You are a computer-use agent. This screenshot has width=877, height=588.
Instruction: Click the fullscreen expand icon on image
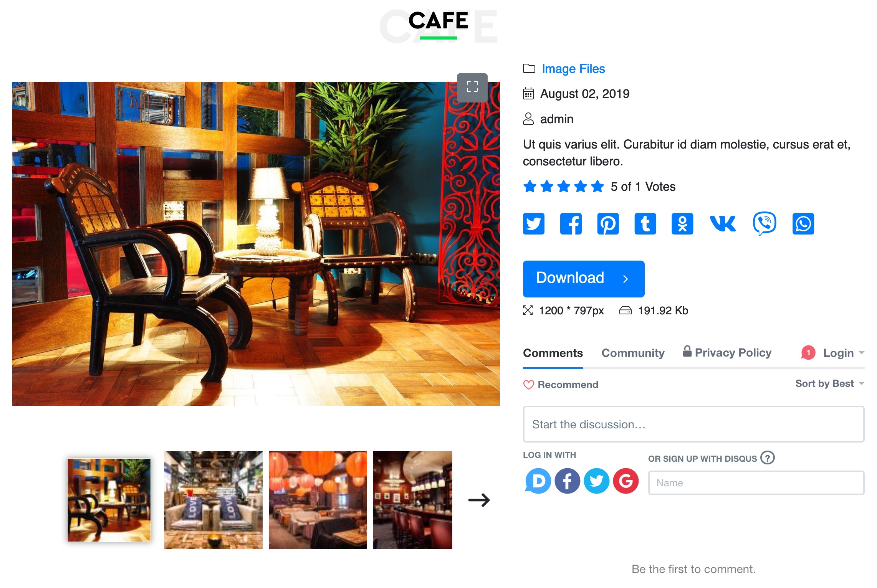tap(471, 86)
